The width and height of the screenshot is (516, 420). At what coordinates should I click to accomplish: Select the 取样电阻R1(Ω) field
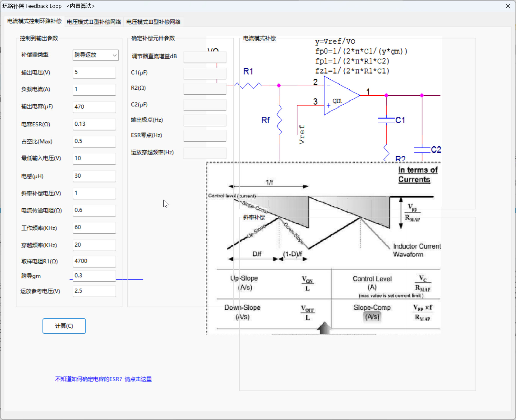click(x=94, y=261)
